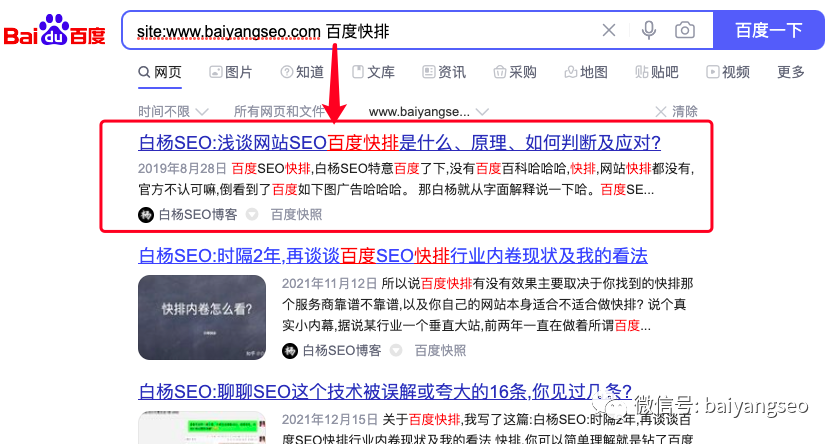This screenshot has height=444, width=835.
Task: Clear the search box with the X icon
Action: [609, 31]
